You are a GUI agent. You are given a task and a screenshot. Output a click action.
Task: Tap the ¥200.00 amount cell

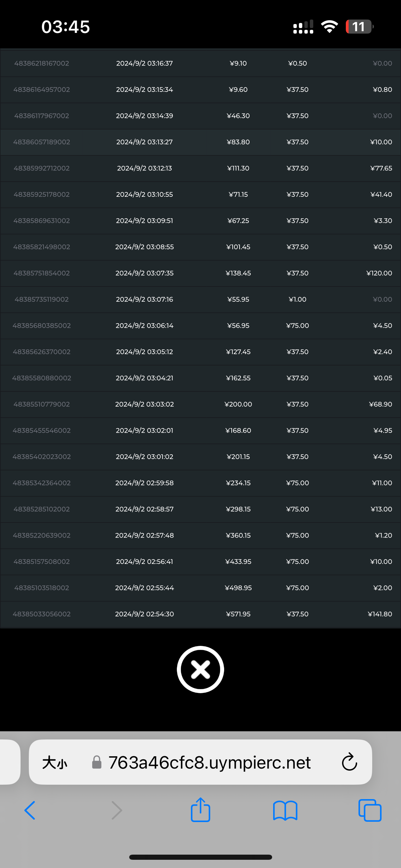click(238, 405)
